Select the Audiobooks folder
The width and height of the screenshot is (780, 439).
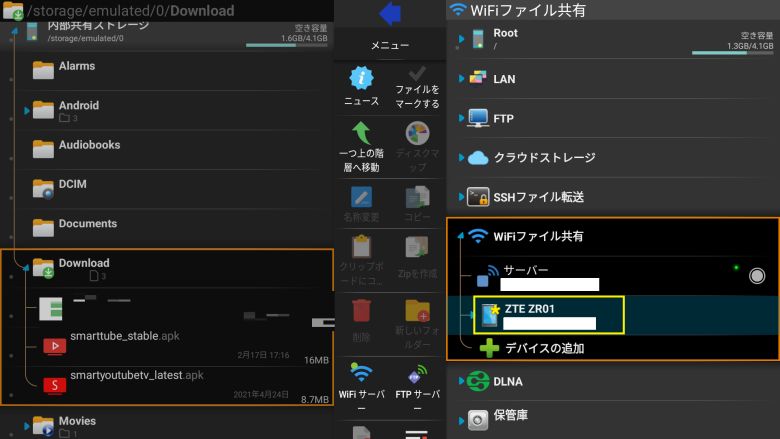coord(169,150)
